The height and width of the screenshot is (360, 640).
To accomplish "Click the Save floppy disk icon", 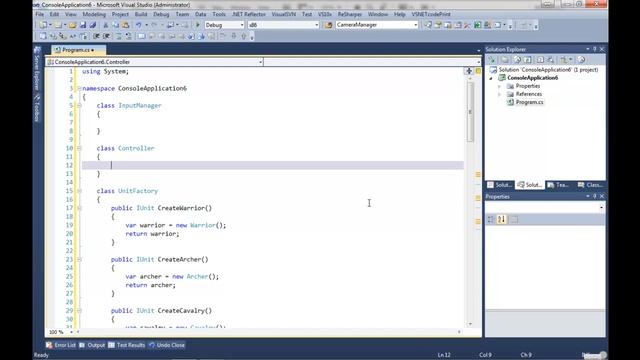I will tap(83, 25).
